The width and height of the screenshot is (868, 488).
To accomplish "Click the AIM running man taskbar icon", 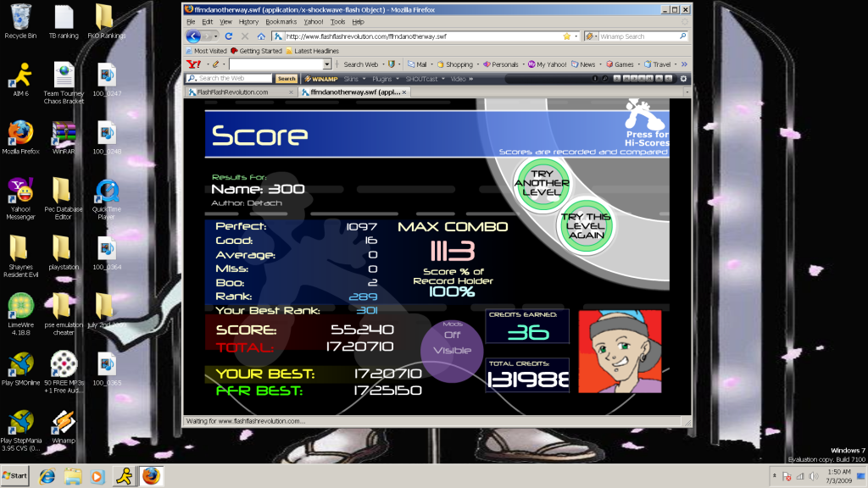I will coord(125,475).
